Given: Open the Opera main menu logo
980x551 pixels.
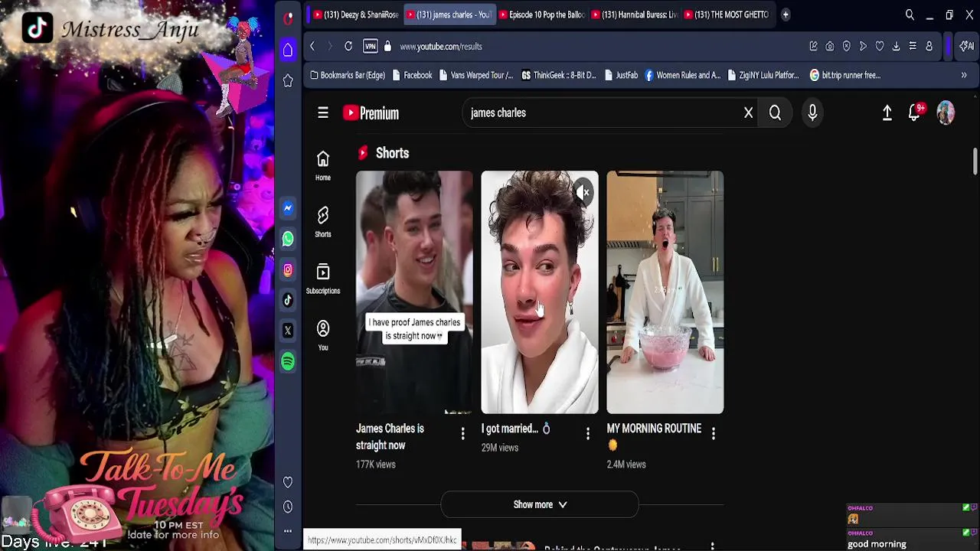Looking at the screenshot, I should [288, 18].
